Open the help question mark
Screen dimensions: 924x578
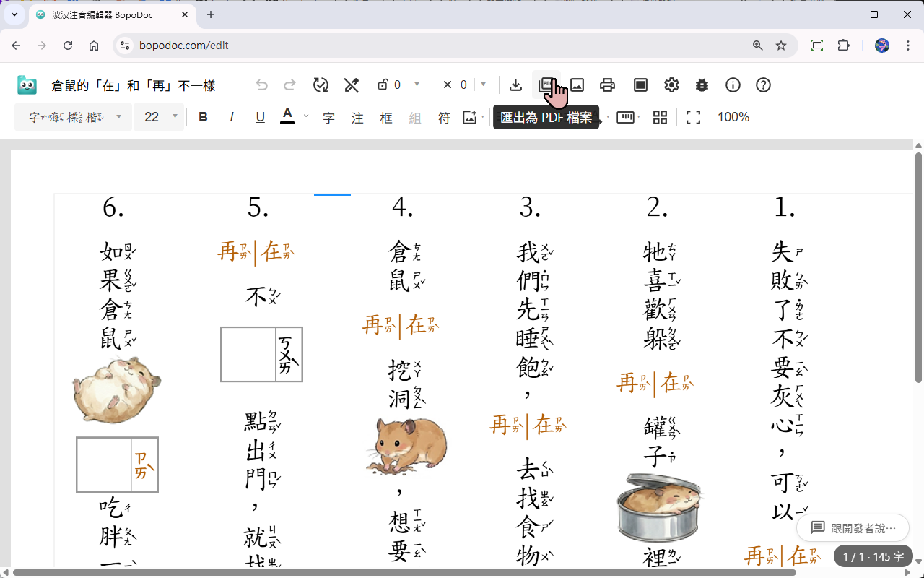763,85
